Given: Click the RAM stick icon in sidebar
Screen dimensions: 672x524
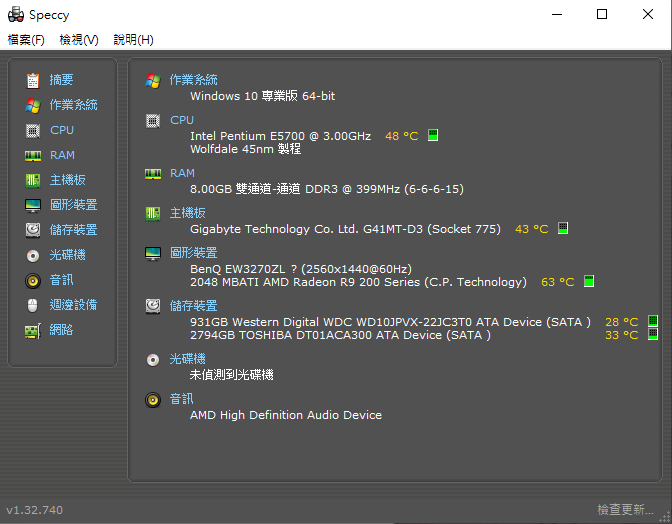Looking at the screenshot, I should point(33,156).
